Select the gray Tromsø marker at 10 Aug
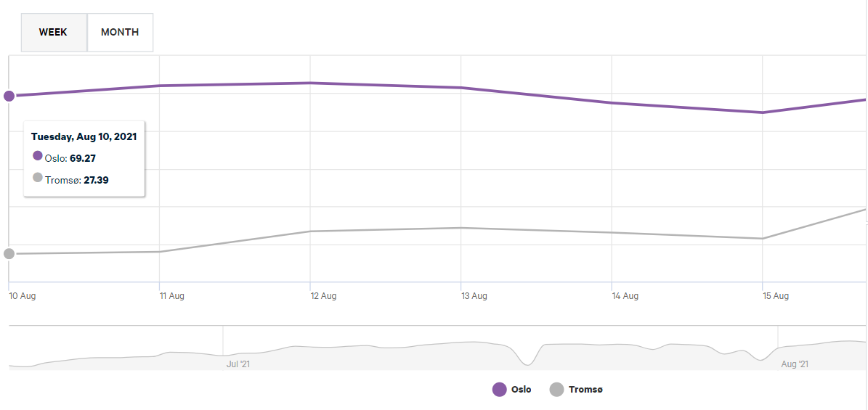868x410 pixels. tap(9, 253)
